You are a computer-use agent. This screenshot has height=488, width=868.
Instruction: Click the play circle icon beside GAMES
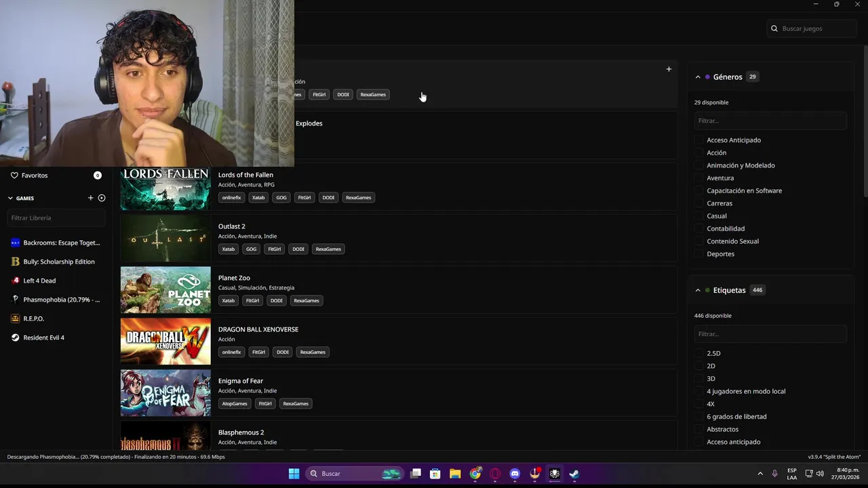(x=102, y=198)
